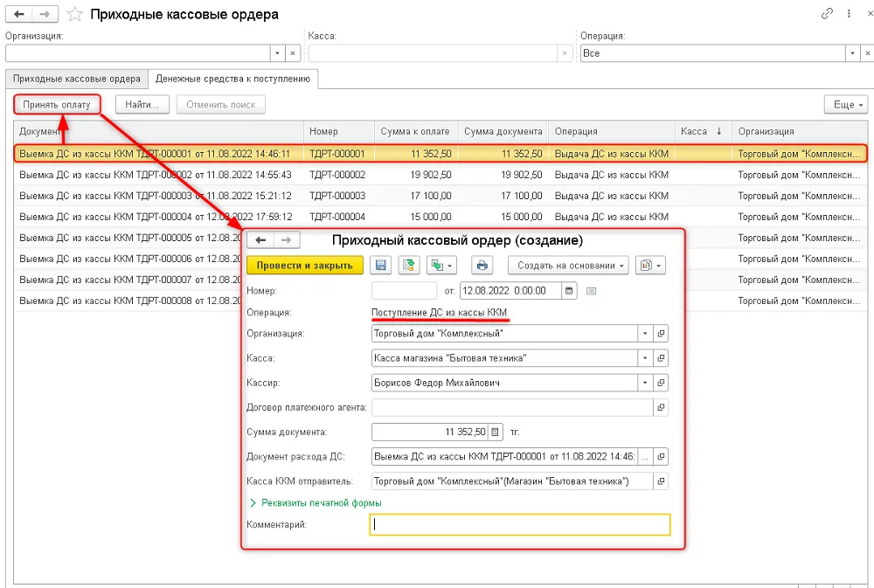This screenshot has height=588, width=874.
Task: Go back in the order creation form
Action: [x=260, y=240]
